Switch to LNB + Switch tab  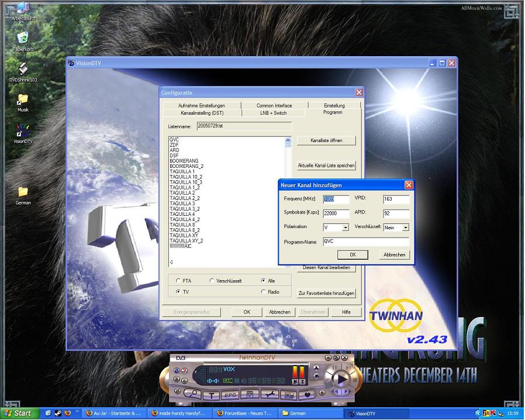(274, 113)
